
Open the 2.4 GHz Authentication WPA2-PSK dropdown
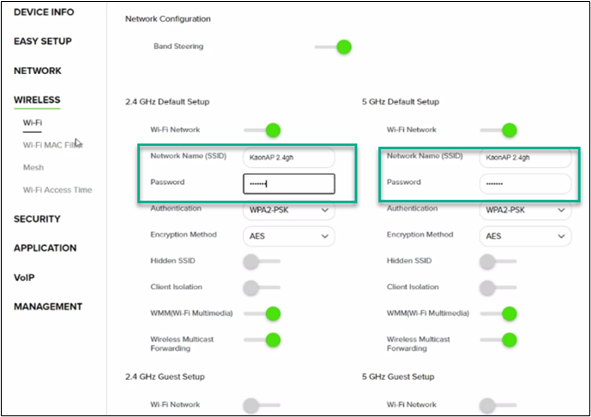tap(289, 210)
